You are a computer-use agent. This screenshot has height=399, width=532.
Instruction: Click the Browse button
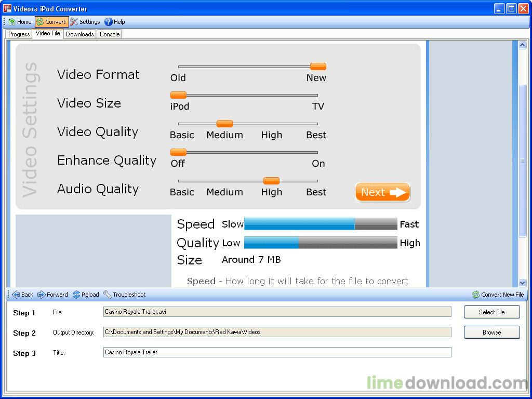tap(491, 332)
